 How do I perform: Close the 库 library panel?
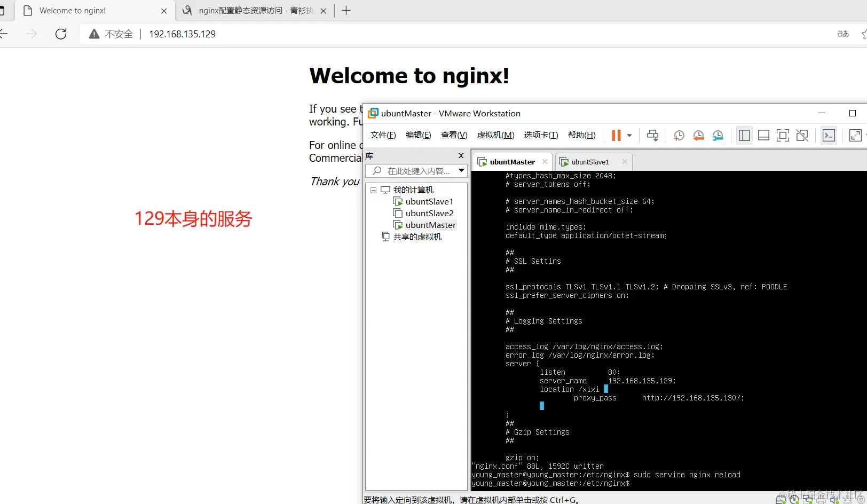(x=461, y=156)
